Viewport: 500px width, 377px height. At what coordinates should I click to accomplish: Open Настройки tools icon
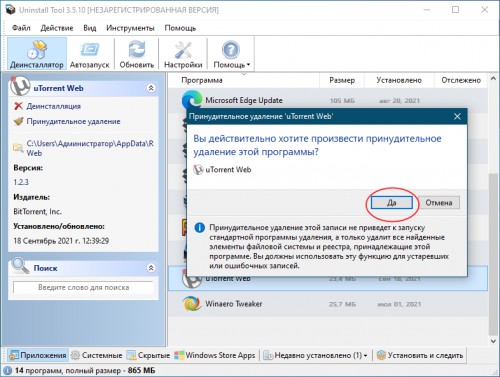pyautogui.click(x=183, y=50)
